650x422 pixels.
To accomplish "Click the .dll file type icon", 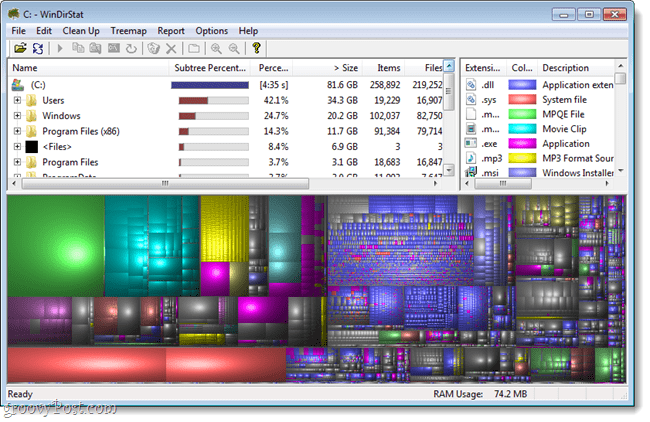I will [x=471, y=85].
